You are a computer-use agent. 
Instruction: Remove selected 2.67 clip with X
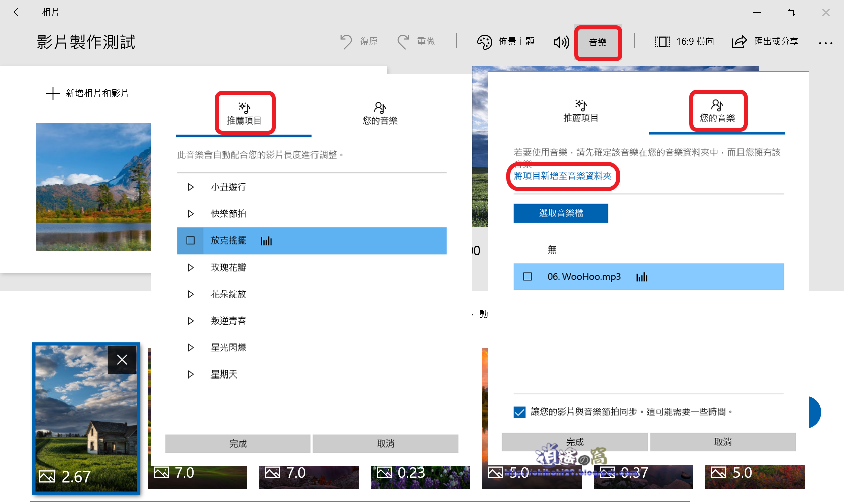[x=122, y=360]
